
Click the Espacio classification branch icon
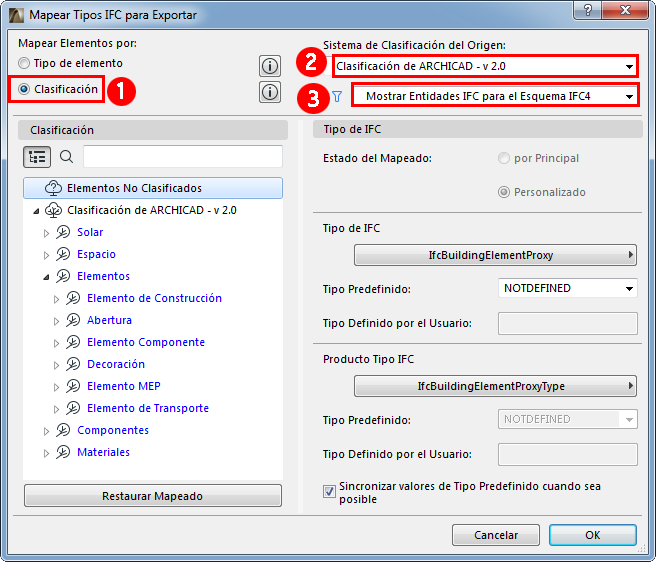pyautogui.click(x=63, y=254)
